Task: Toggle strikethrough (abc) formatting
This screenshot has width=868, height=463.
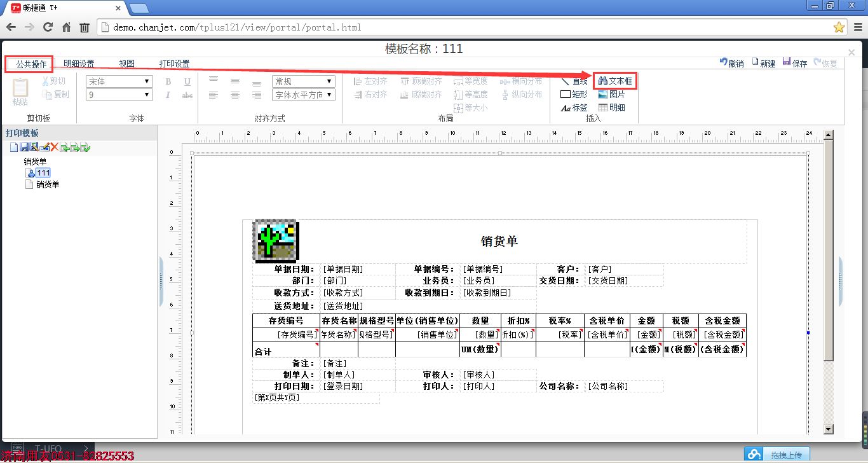Action: [187, 95]
